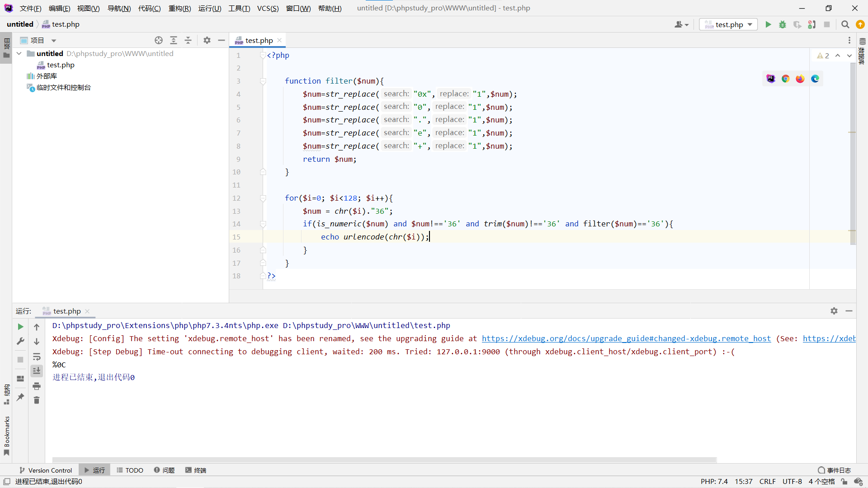
Task: Toggle the pin tab icon in the Run panel
Action: point(20,397)
